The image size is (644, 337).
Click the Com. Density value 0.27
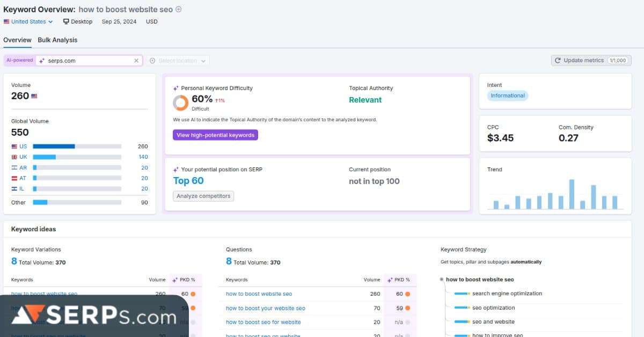tap(568, 138)
